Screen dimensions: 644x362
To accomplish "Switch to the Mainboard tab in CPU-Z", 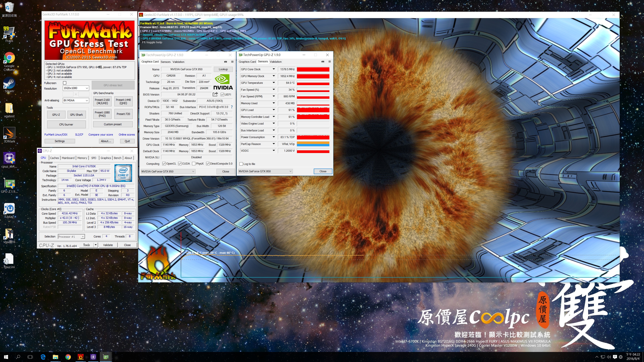I will 68,158.
